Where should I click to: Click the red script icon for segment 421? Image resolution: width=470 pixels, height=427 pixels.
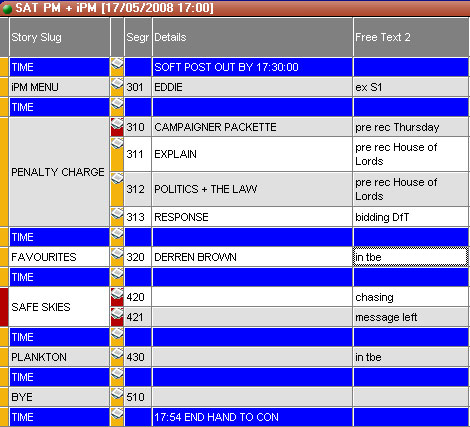click(117, 317)
